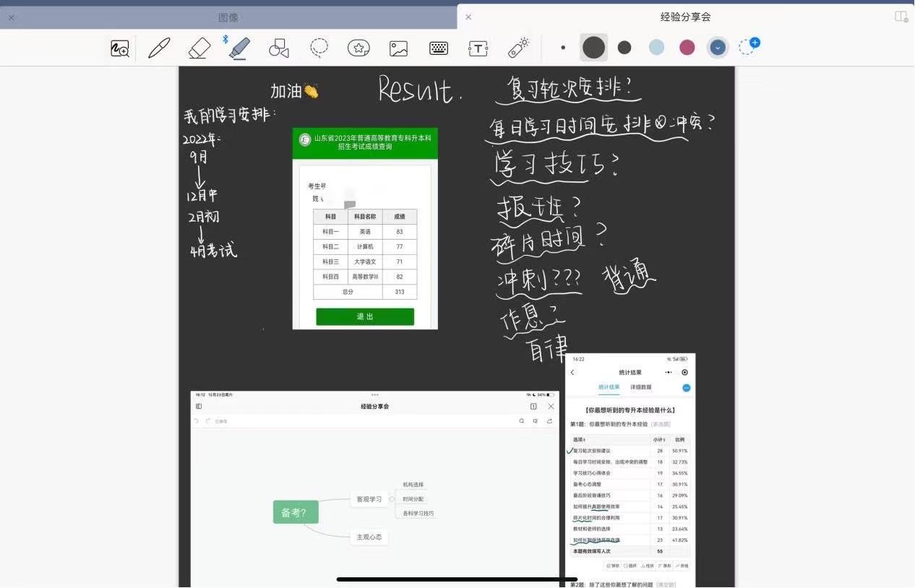
Task: Pick the pink color swatch
Action: pyautogui.click(x=687, y=48)
